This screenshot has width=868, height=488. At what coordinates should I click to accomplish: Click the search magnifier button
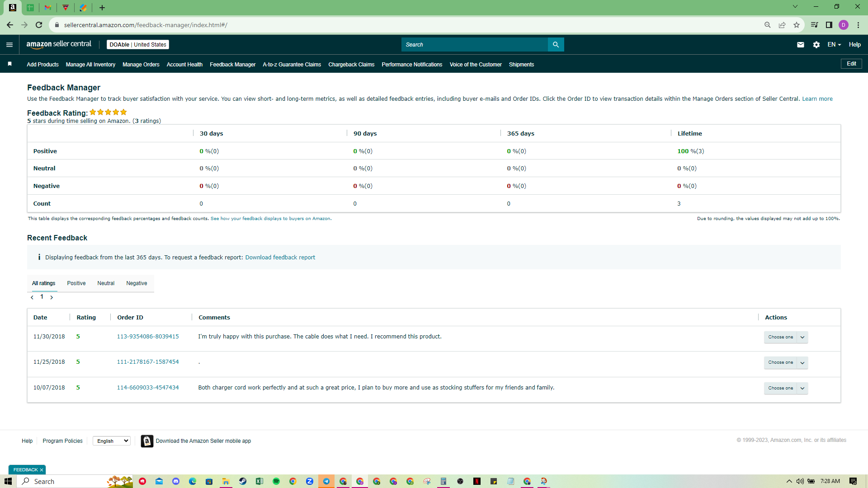click(556, 45)
